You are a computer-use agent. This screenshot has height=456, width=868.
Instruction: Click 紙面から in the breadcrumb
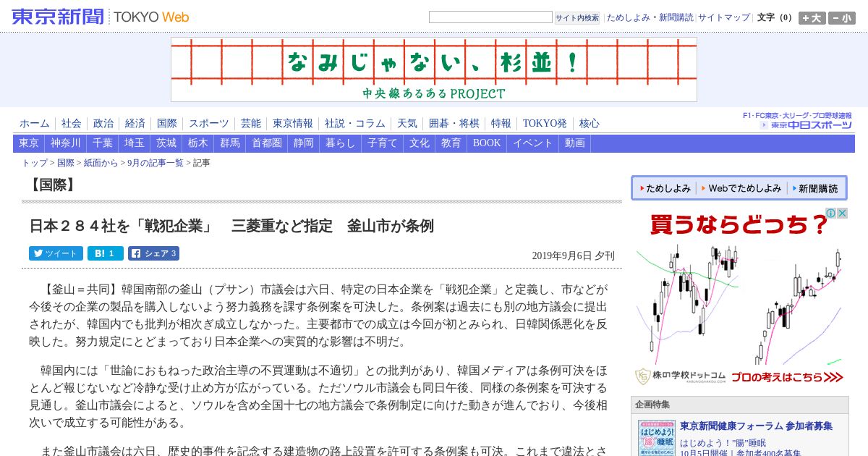pyautogui.click(x=101, y=164)
